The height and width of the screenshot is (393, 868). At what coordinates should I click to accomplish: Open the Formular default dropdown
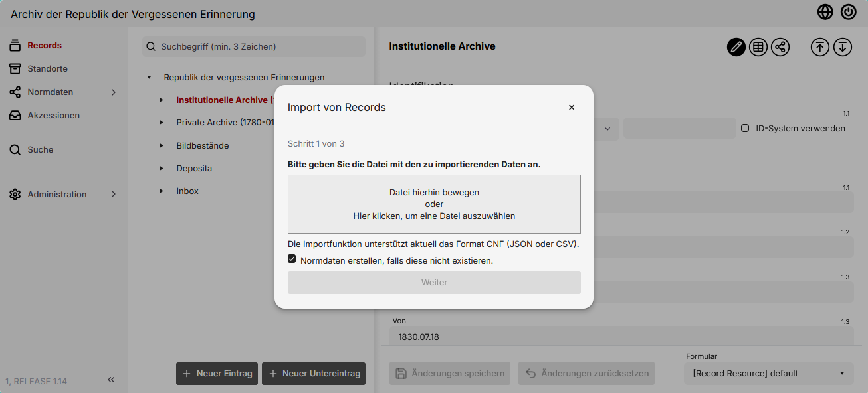point(769,373)
